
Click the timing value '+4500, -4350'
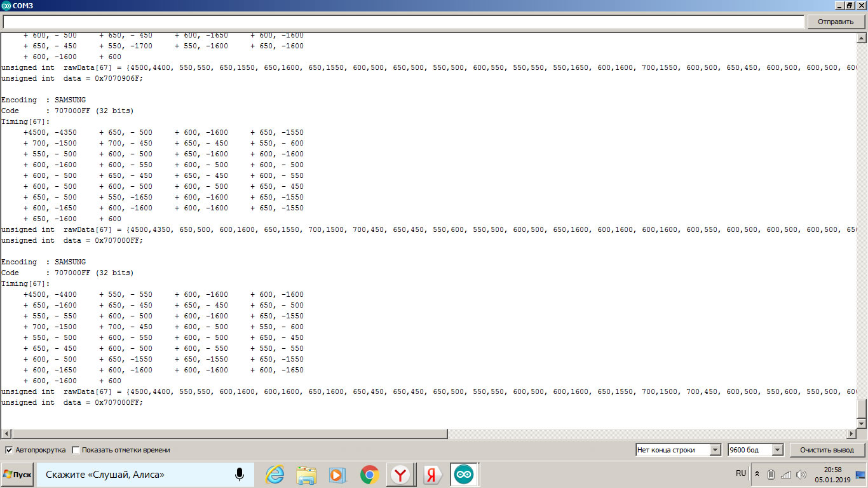[50, 133]
